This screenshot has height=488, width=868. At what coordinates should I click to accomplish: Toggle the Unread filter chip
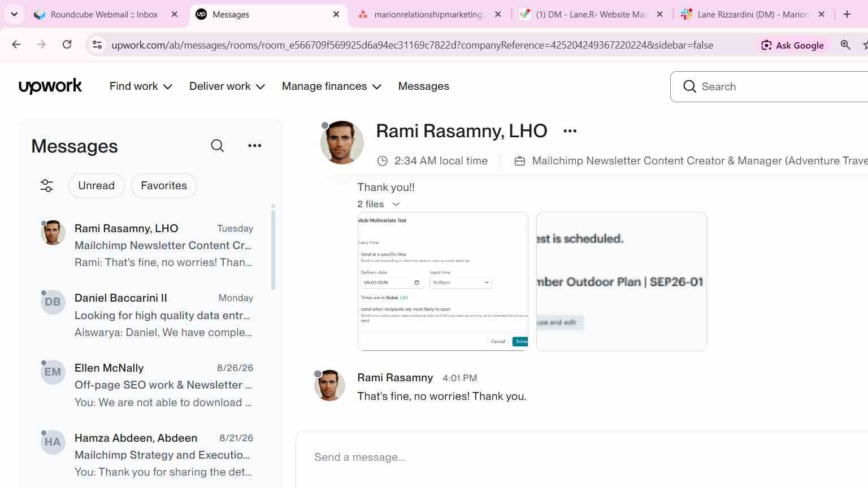[97, 186]
